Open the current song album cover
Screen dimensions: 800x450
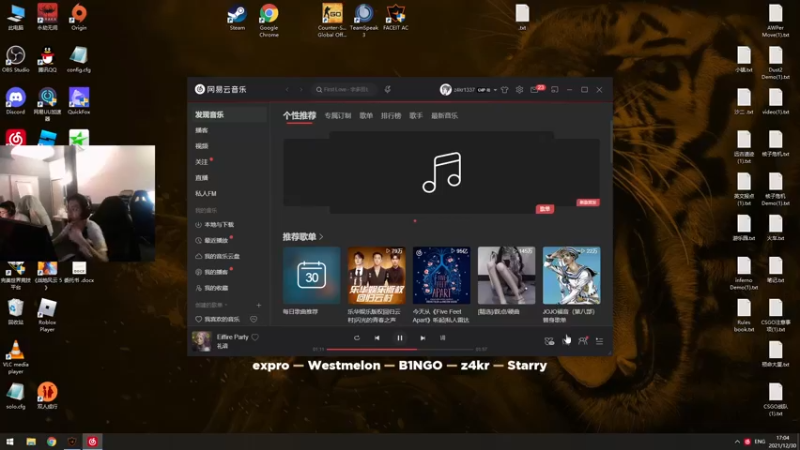[201, 341]
